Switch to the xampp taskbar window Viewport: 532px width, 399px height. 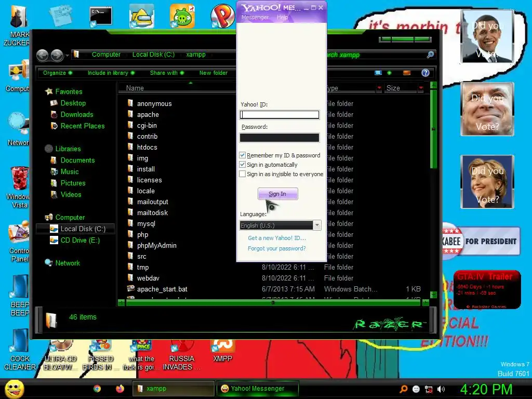[x=174, y=389]
